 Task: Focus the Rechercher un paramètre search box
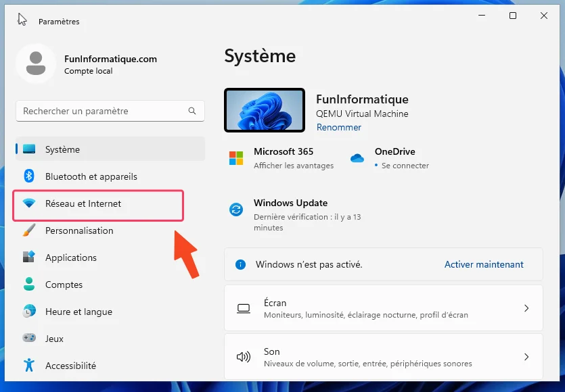(x=110, y=111)
